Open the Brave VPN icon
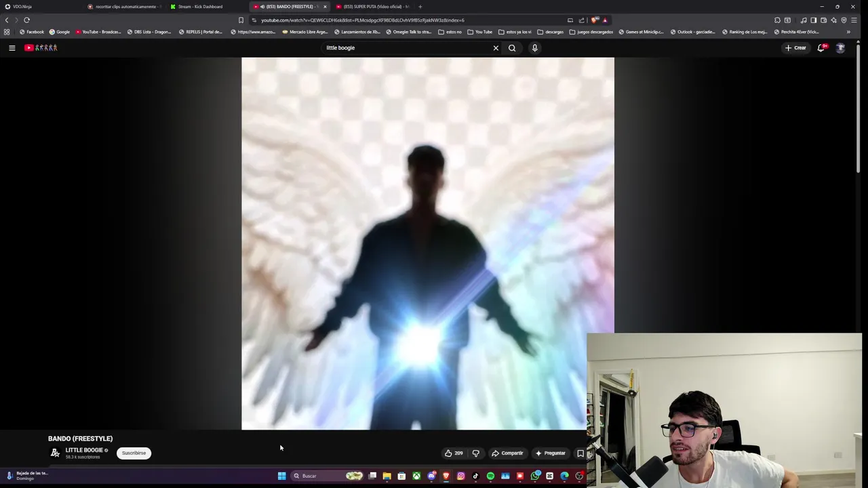868x488 pixels. click(x=844, y=20)
